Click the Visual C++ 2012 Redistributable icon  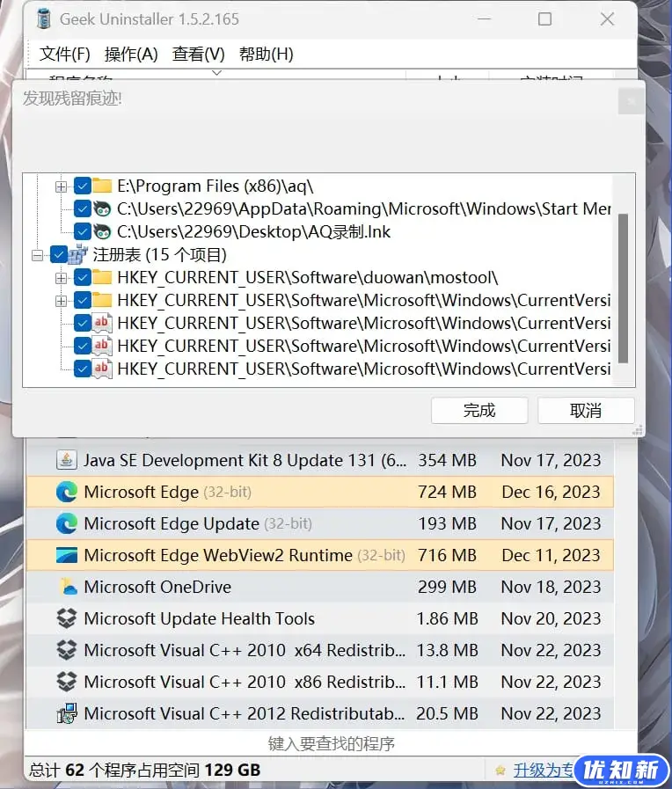pos(67,714)
